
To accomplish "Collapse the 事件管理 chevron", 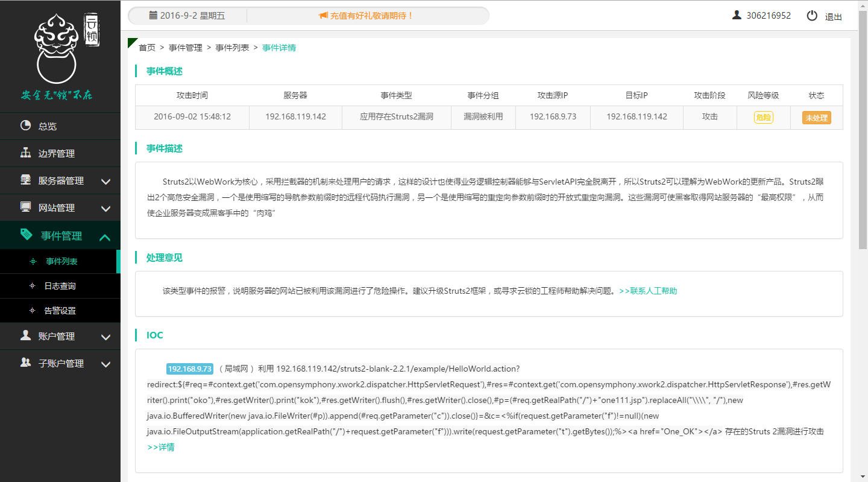I will (x=105, y=237).
